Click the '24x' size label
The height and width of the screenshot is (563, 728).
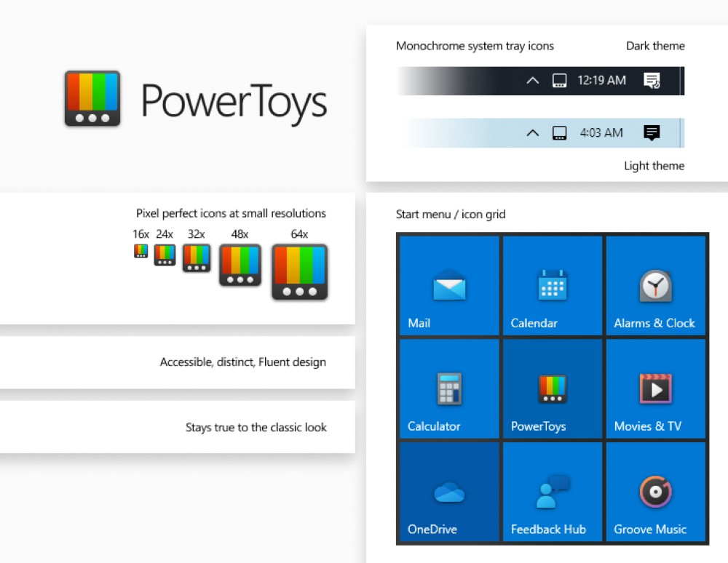[165, 233]
